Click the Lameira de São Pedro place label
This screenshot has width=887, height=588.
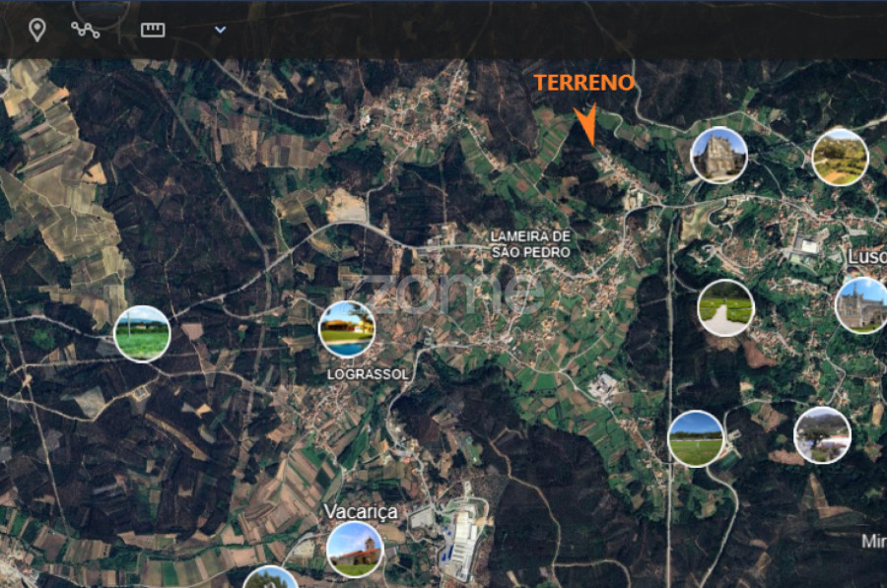531,244
